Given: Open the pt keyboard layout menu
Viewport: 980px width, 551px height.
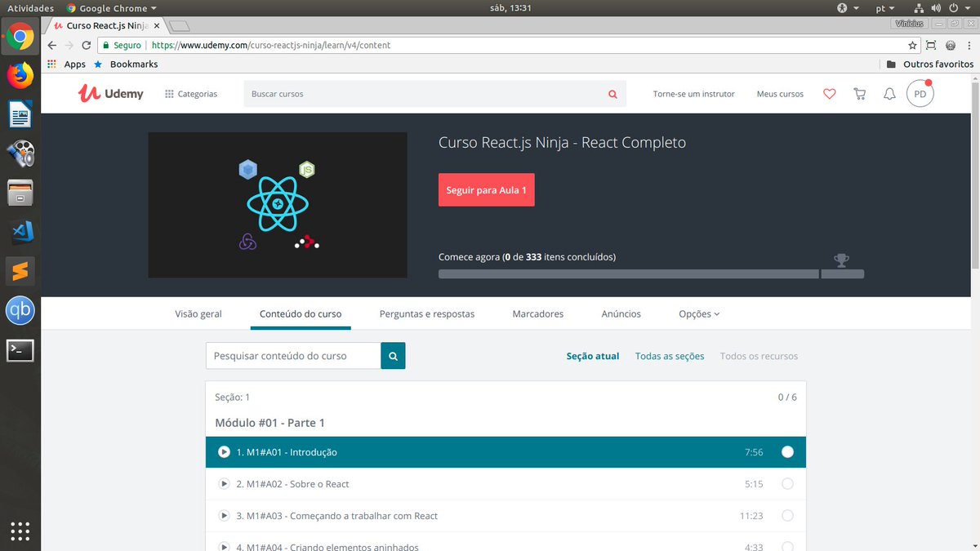Looking at the screenshot, I should tap(884, 8).
